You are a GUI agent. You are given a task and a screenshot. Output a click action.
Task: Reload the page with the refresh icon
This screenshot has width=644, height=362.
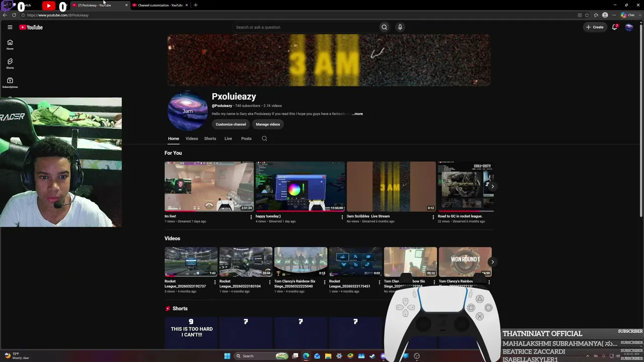[14, 15]
